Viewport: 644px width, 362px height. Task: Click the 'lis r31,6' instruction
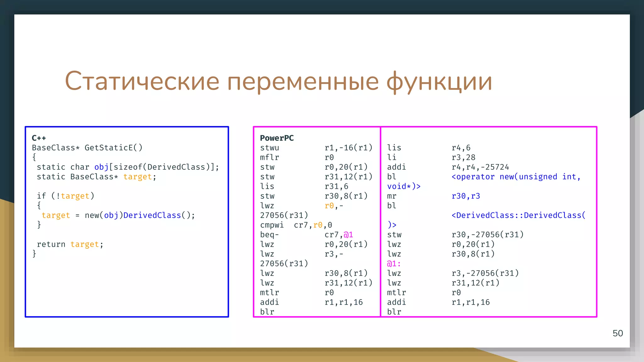pyautogui.click(x=304, y=186)
